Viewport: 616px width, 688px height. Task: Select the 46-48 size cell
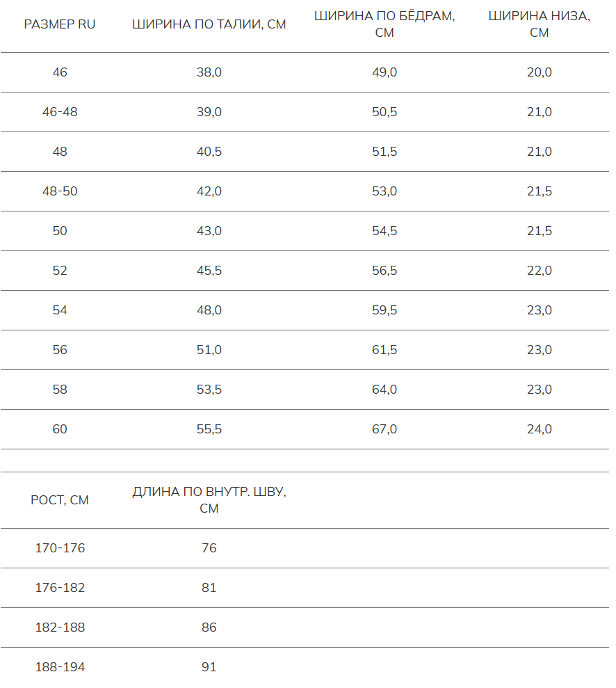pyautogui.click(x=60, y=112)
